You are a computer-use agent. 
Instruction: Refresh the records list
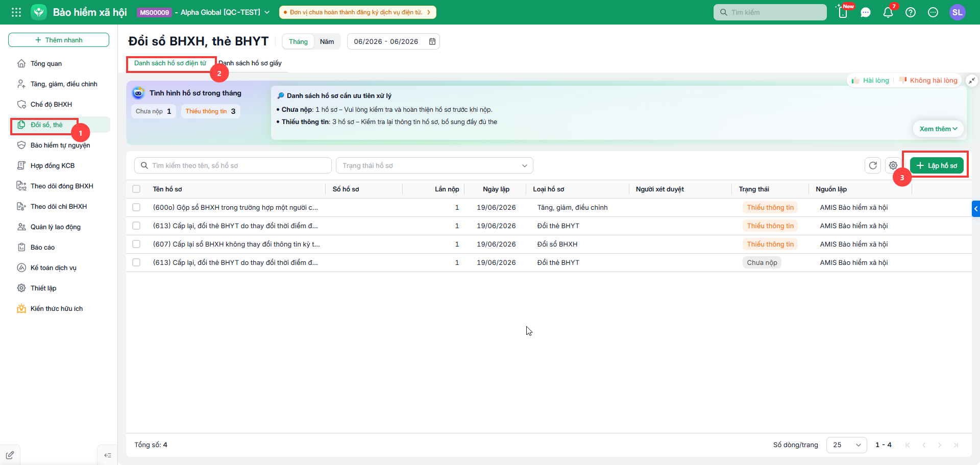click(x=873, y=165)
